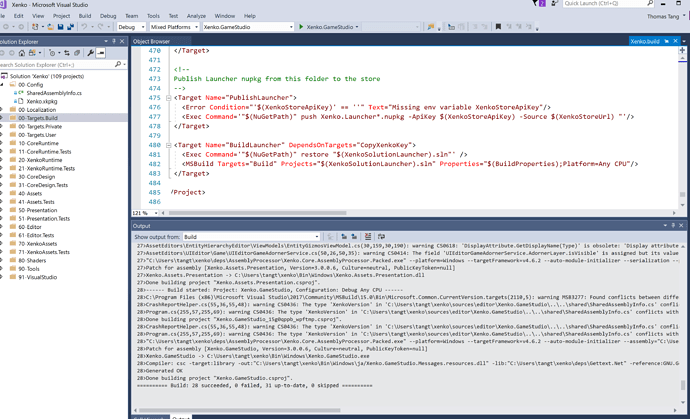Collapse the 00-Config folder
The image size is (690, 419).
(x=2, y=85)
